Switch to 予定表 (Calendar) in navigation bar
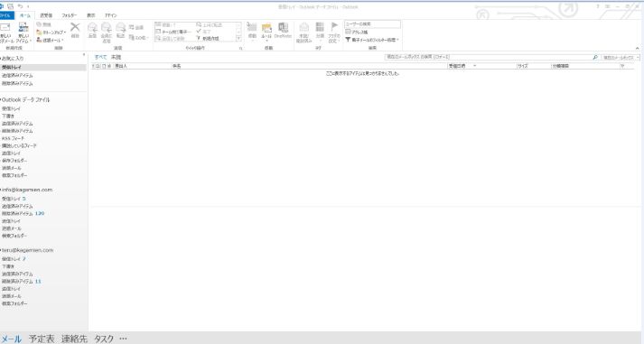 tap(42, 339)
